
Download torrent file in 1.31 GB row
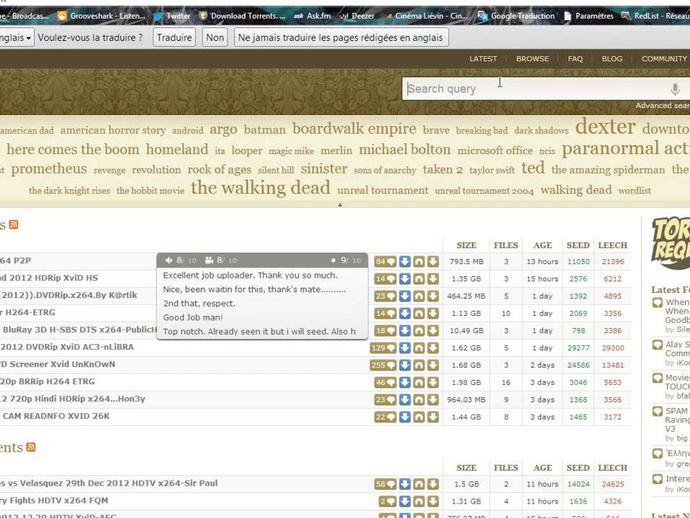click(x=433, y=501)
